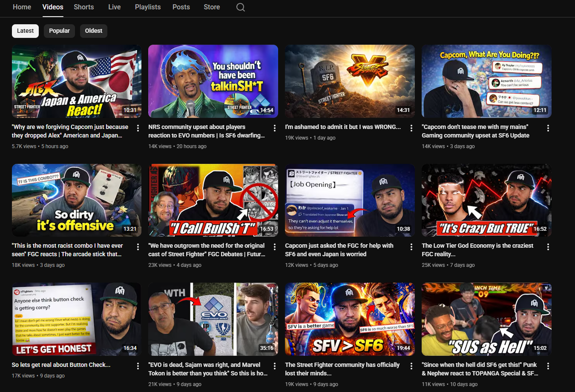
Task: Play the 'So dirty it's offensive' thumbnail
Action: (x=77, y=200)
